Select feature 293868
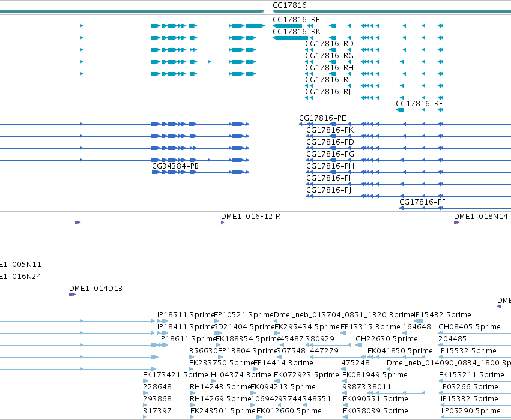 (157, 400)
